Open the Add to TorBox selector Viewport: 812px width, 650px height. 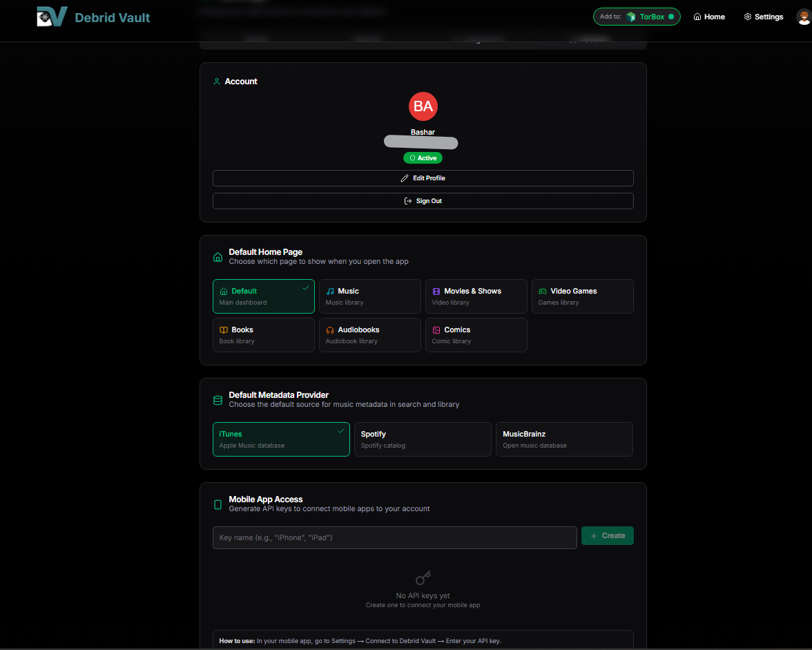[x=637, y=17]
